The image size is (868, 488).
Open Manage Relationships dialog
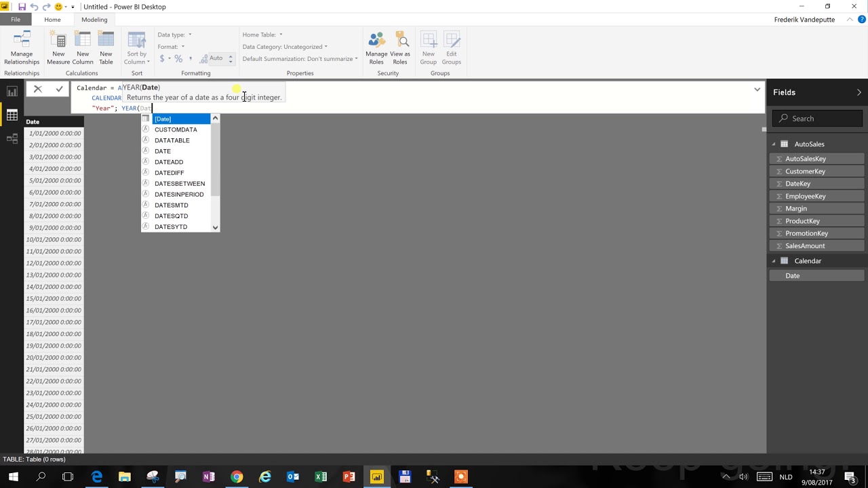point(22,48)
